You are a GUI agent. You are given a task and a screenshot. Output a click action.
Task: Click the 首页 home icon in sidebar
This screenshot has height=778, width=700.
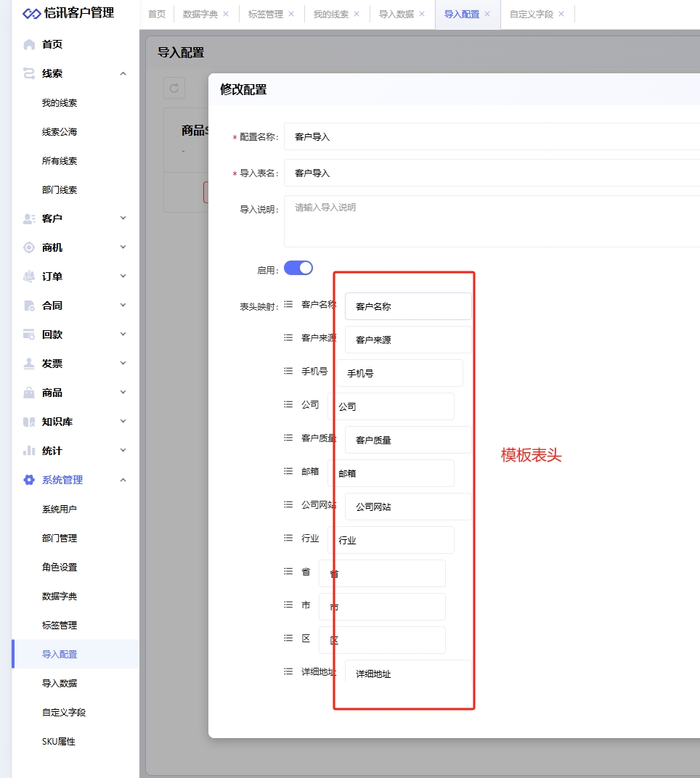(29, 44)
